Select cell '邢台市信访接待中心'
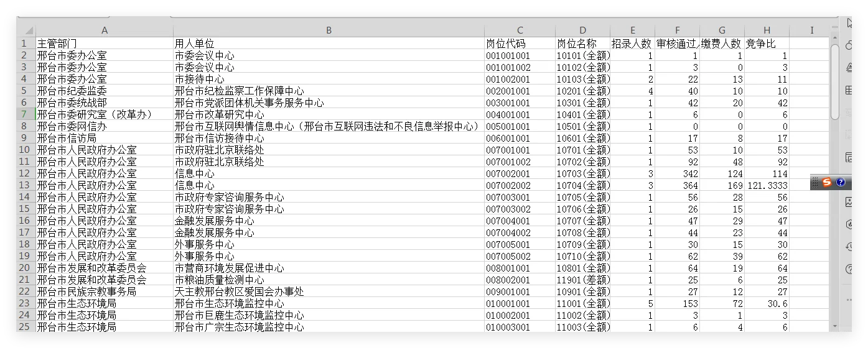The image size is (868, 348). (x=329, y=138)
